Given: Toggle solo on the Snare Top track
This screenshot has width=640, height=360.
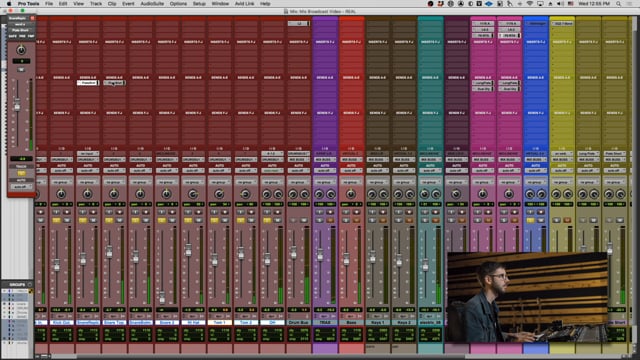Looking at the screenshot, I should [109, 220].
